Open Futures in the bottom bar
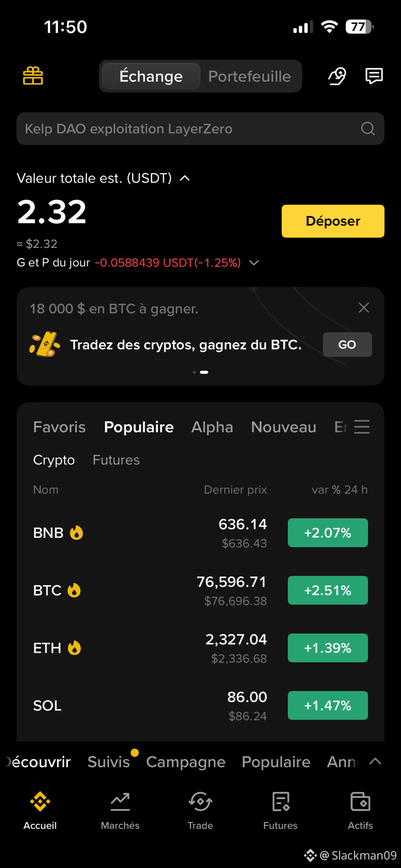This screenshot has height=868, width=401. coord(280,811)
